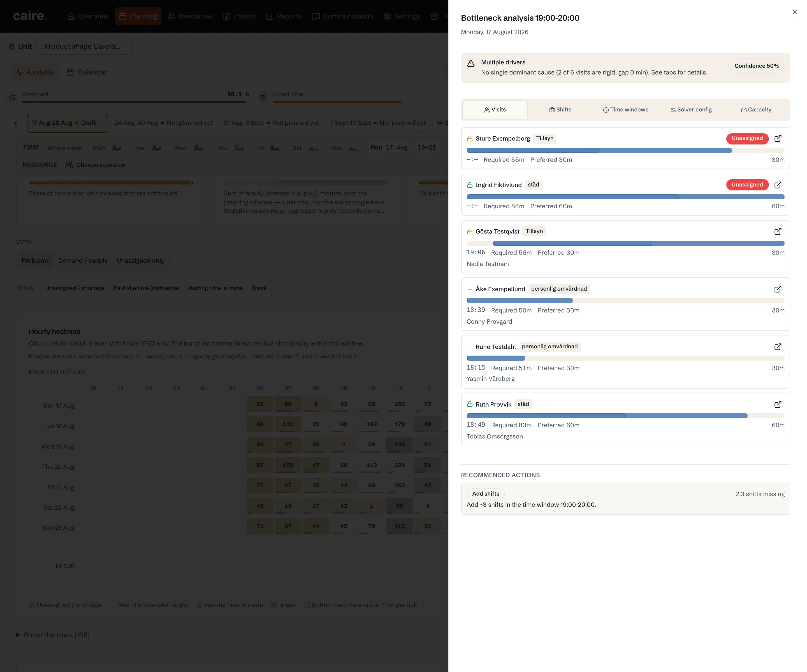Toggle the Unassigned / shortage show filter

click(x=75, y=288)
